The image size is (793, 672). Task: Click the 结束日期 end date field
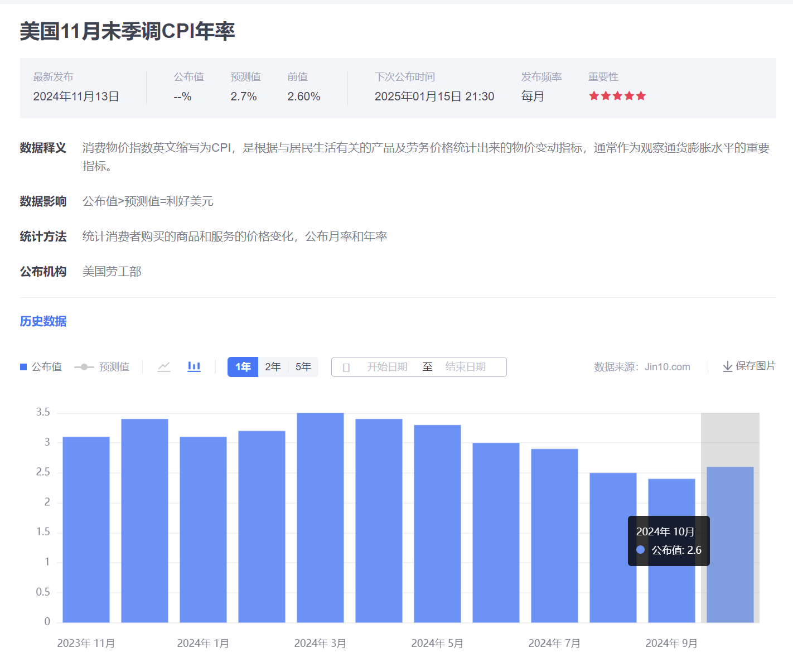pyautogui.click(x=465, y=367)
